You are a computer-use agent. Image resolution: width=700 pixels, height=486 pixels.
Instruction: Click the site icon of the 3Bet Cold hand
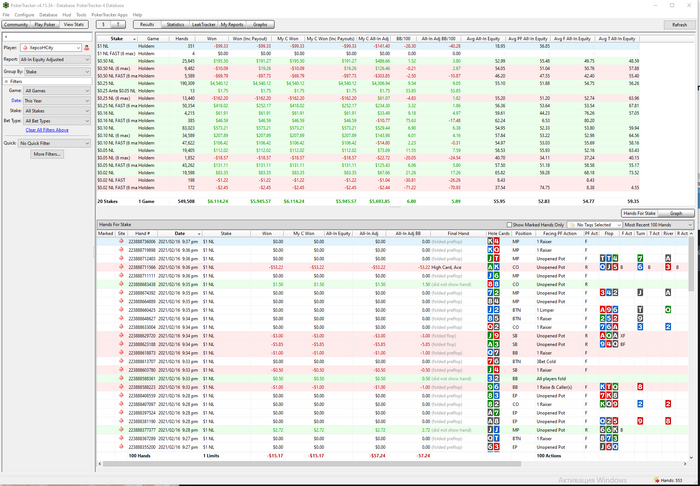(121, 361)
